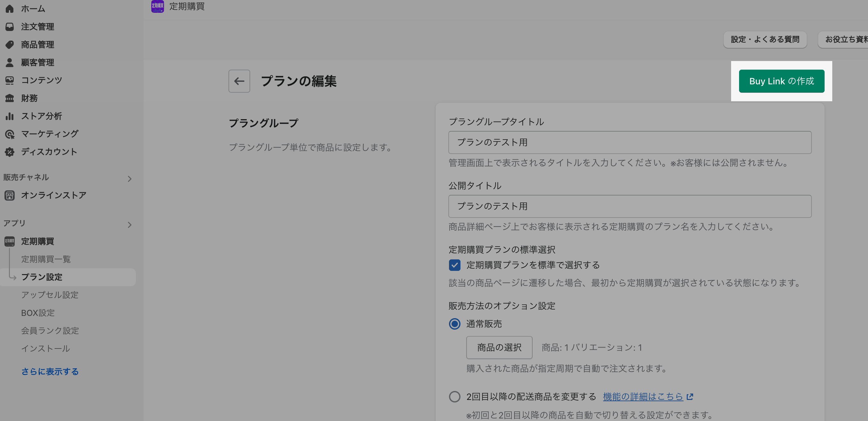The height and width of the screenshot is (421, 868).
Task: Open analytics via the bar chart icon
Action: click(x=10, y=116)
